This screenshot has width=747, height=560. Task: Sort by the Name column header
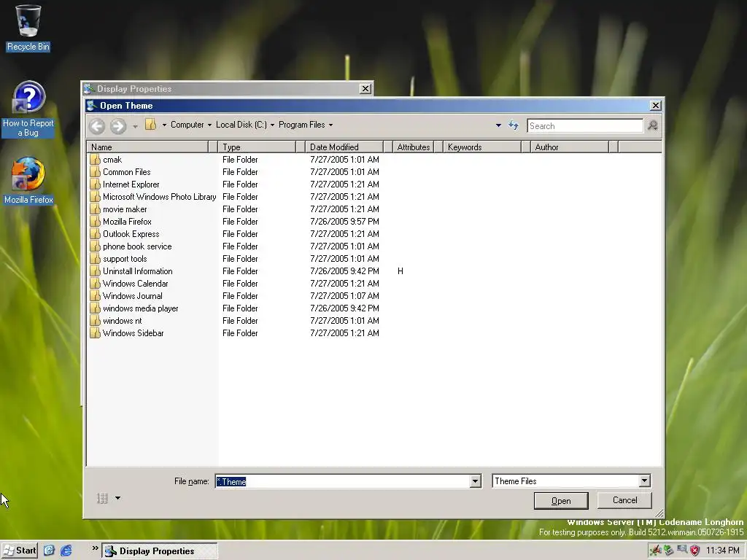pyautogui.click(x=147, y=147)
